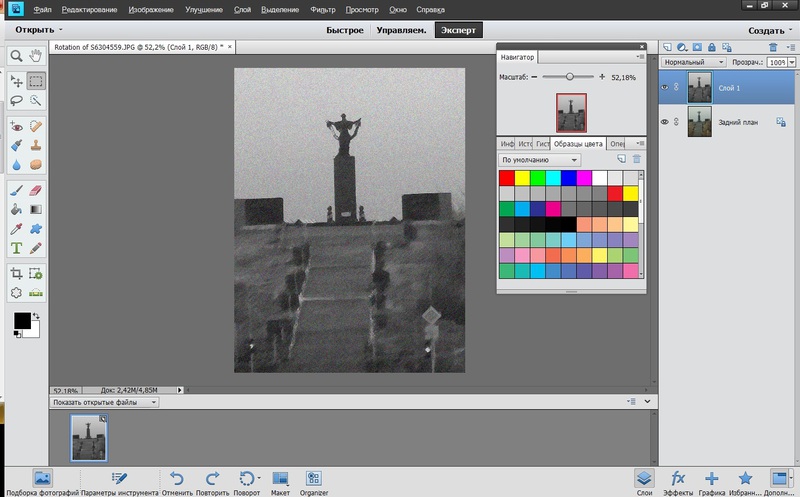
Task: Open Layers panel flyout menu
Action: pyautogui.click(x=790, y=47)
